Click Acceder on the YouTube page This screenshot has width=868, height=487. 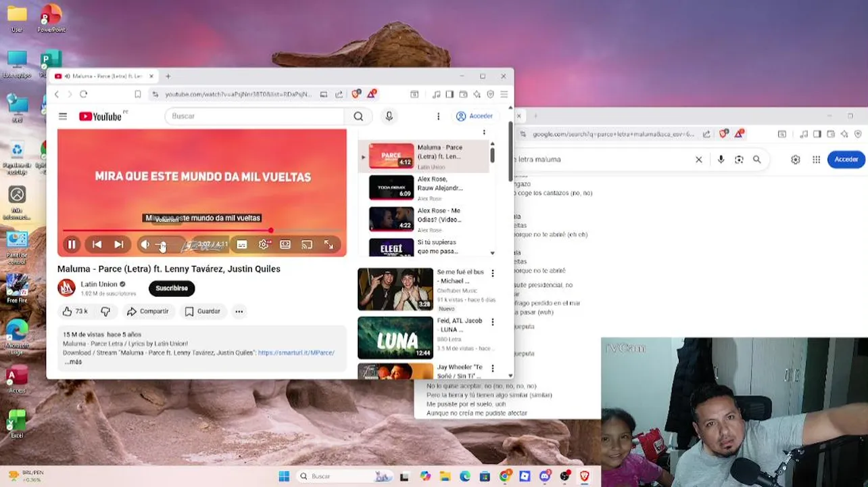(x=475, y=116)
